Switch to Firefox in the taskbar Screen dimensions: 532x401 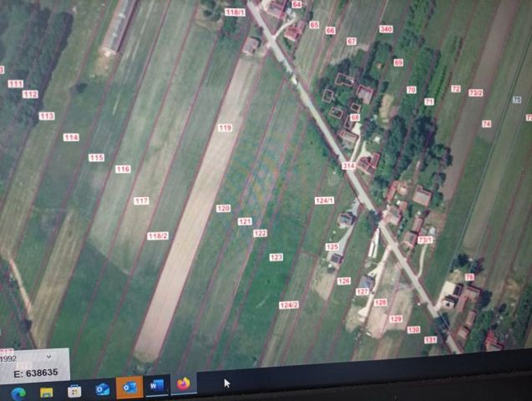pyautogui.click(x=183, y=383)
